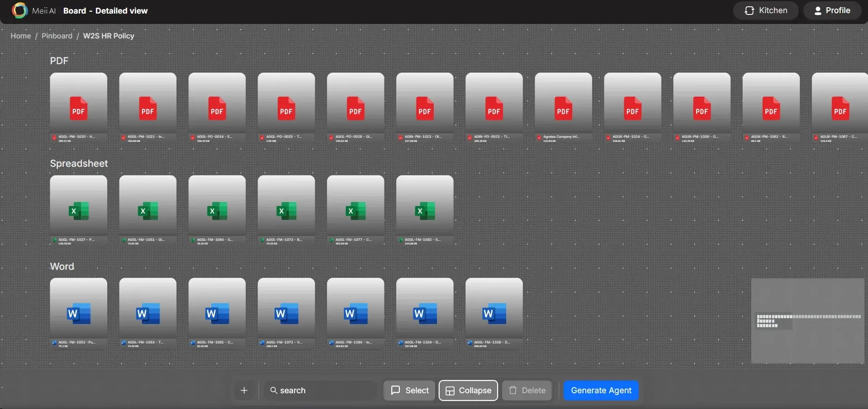Click the PDF icon of AGGL-PM-1020
Viewport: 868px width, 409px height.
[x=78, y=108]
